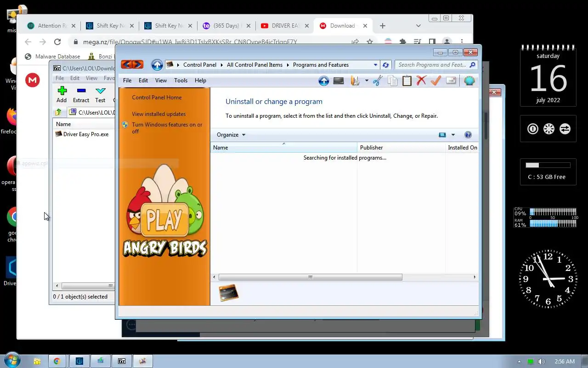Click the Copy pages icon in the toolbar
588x368 pixels.
coord(392,81)
